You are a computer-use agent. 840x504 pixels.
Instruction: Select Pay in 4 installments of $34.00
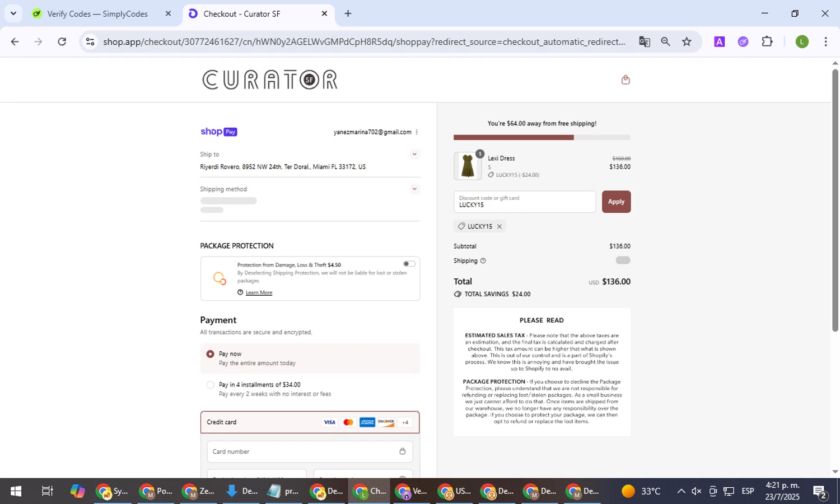(x=210, y=385)
